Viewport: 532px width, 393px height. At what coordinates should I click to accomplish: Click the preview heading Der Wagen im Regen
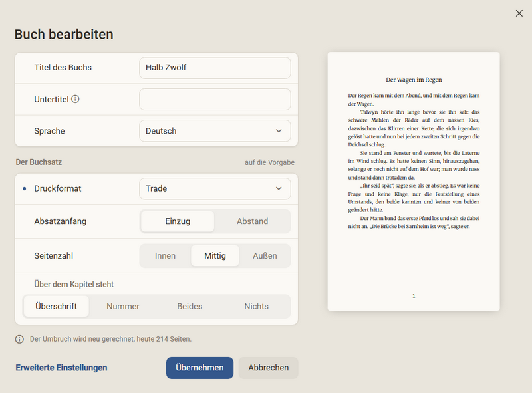coord(414,80)
